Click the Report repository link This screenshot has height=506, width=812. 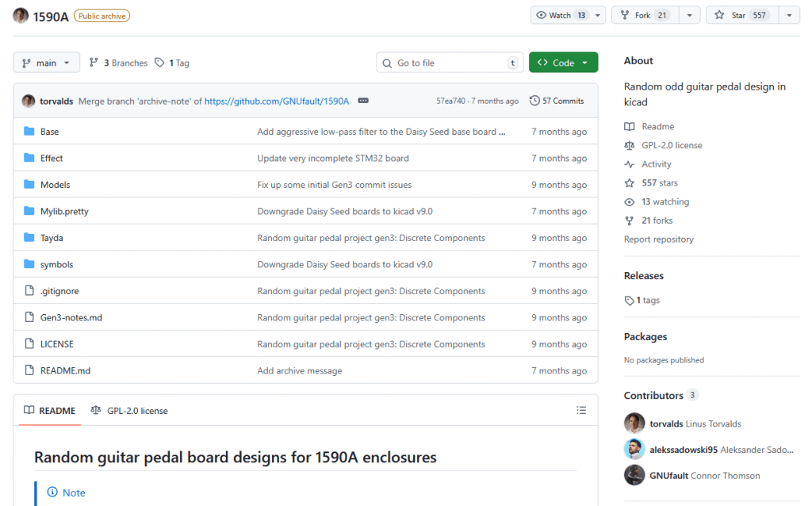coord(658,240)
